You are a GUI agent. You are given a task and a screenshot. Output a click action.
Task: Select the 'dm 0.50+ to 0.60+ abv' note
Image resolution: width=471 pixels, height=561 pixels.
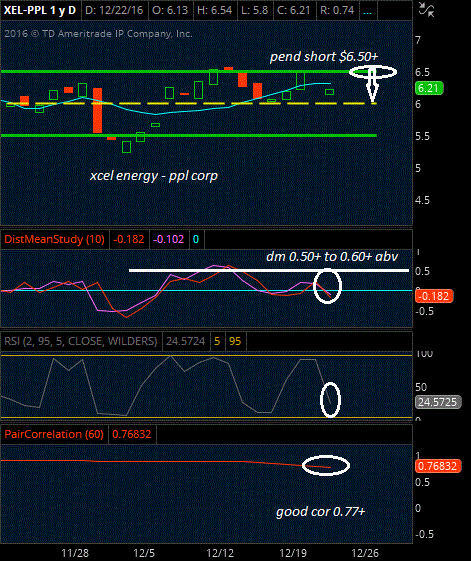tap(332, 256)
